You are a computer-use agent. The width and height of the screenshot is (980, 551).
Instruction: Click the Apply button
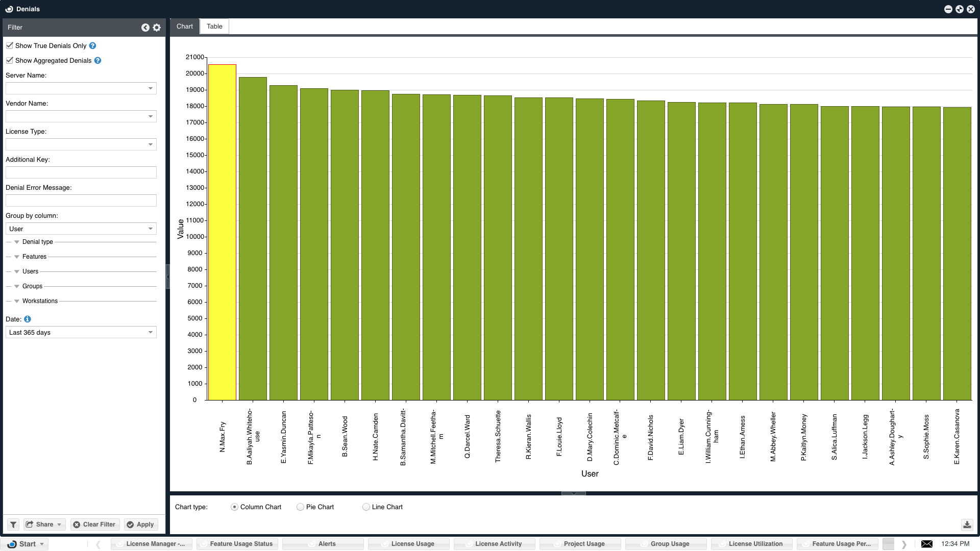pyautogui.click(x=140, y=524)
